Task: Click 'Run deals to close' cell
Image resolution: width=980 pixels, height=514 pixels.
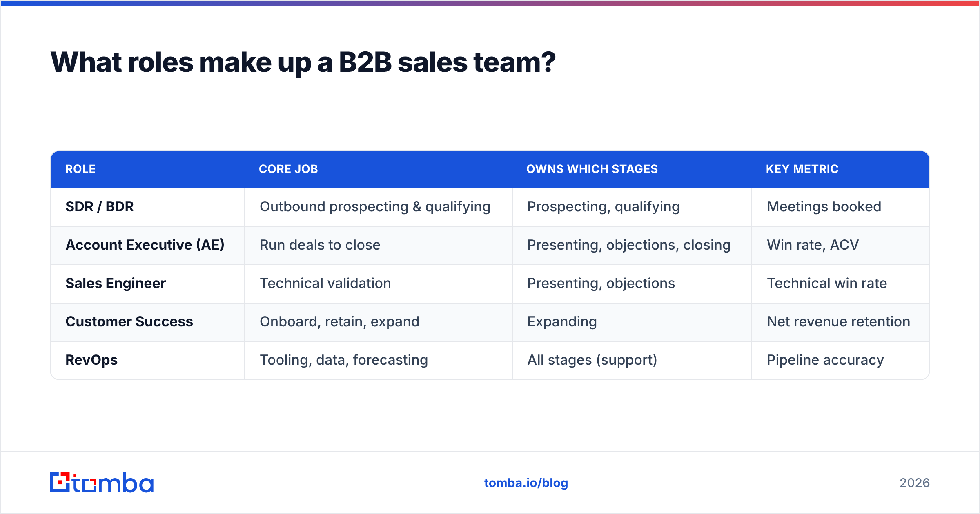Action: click(x=379, y=245)
